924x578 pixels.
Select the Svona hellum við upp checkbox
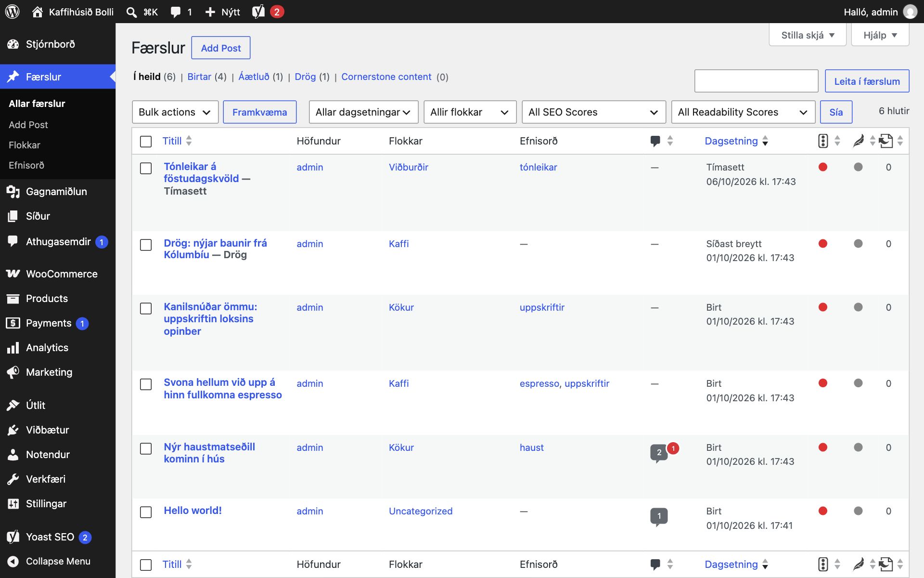coord(146,384)
